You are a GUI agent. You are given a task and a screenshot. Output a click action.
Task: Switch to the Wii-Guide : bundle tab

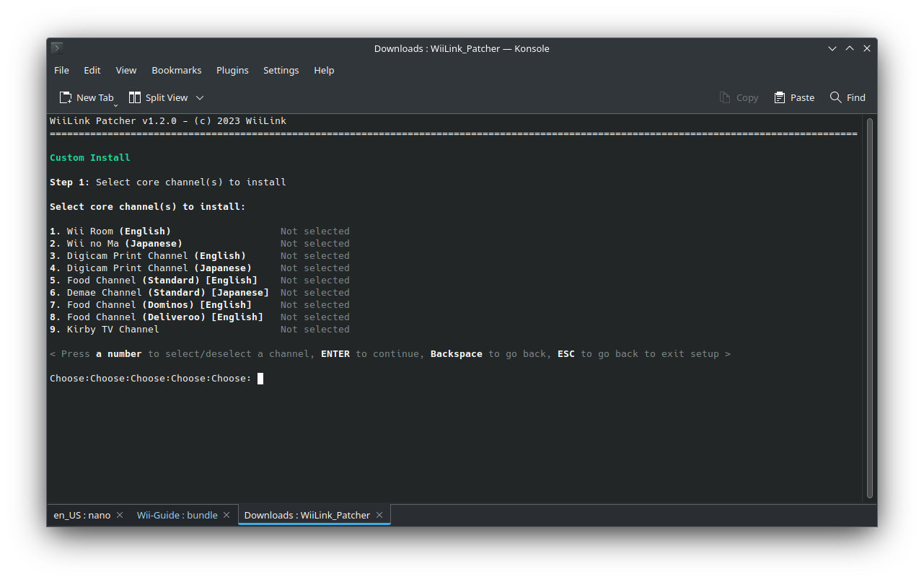click(176, 515)
